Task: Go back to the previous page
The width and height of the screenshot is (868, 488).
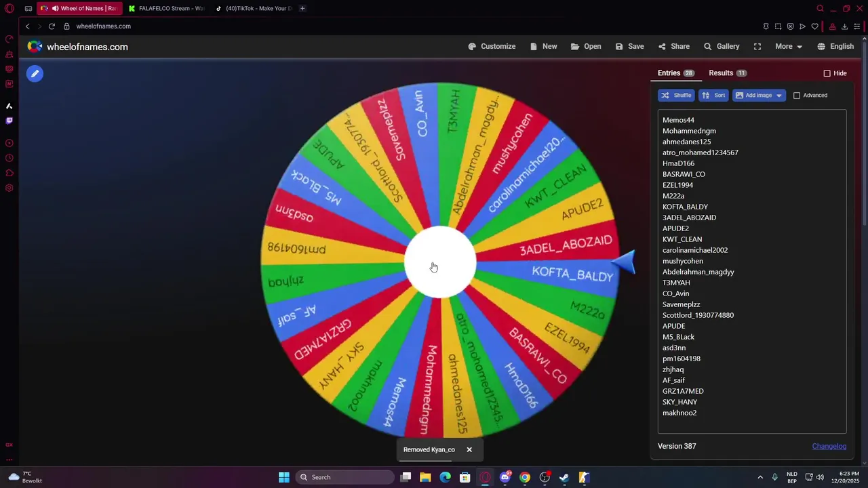Action: [27, 26]
